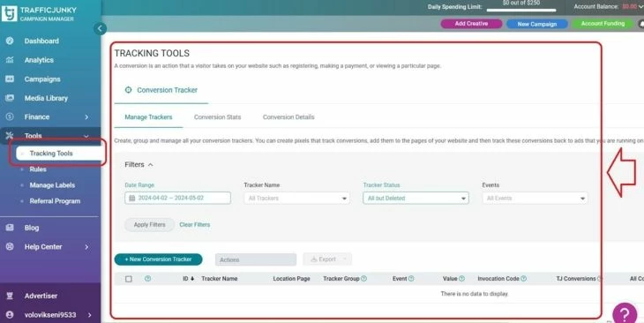Expand the volovikseni9533 account chevron
Screen dimensions: 644x323
(x=89, y=315)
